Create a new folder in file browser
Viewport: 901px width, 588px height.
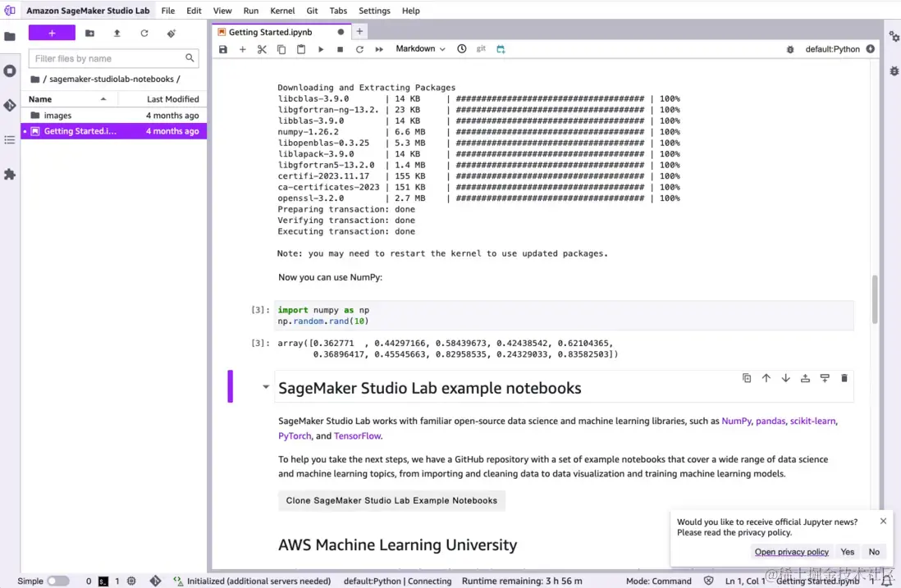coord(89,34)
